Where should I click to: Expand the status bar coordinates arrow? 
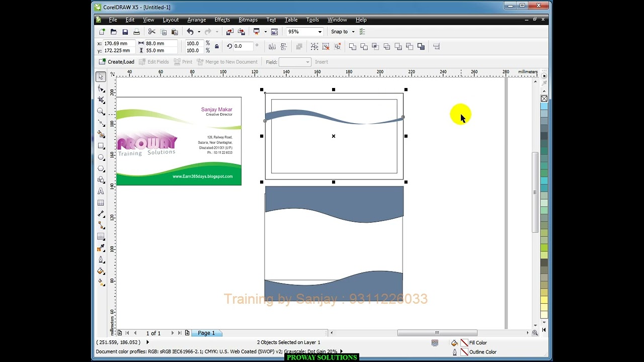(147, 342)
